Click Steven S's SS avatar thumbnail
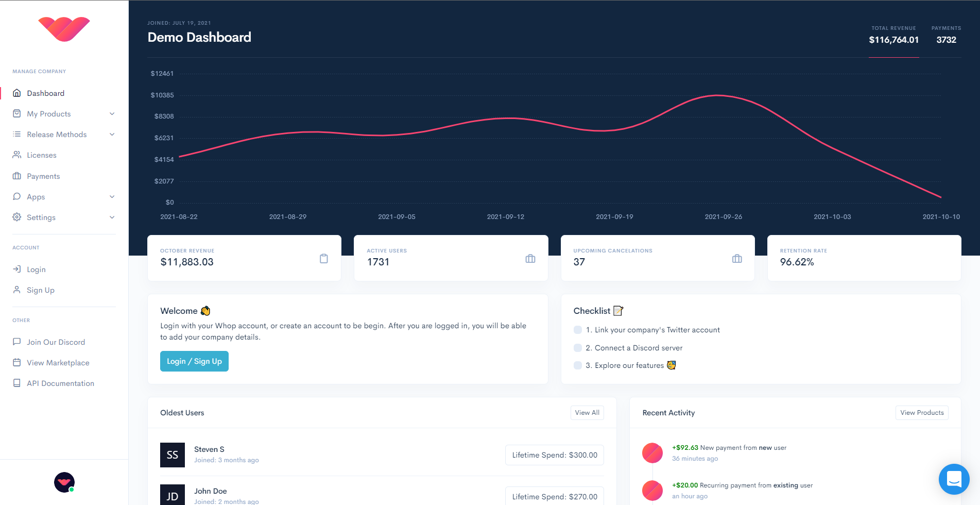The width and height of the screenshot is (980, 505). (172, 454)
